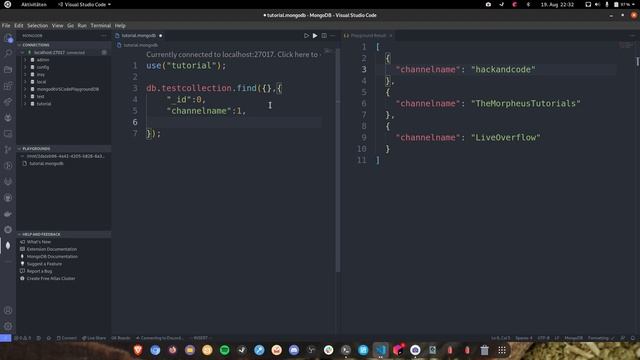Image resolution: width=640 pixels, height=360 pixels.
Task: Click errors and warnings count in status bar
Action: (x=23, y=338)
